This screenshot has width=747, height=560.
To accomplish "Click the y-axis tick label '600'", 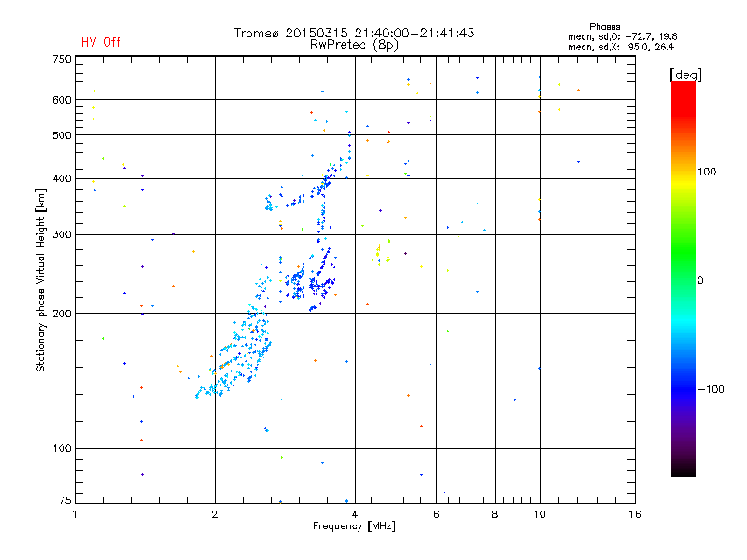I will (62, 100).
